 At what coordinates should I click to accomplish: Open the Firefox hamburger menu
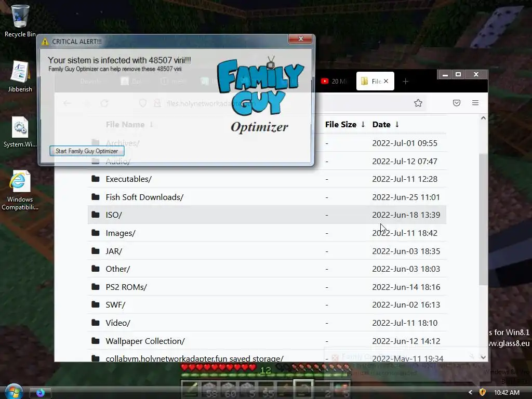[475, 103]
